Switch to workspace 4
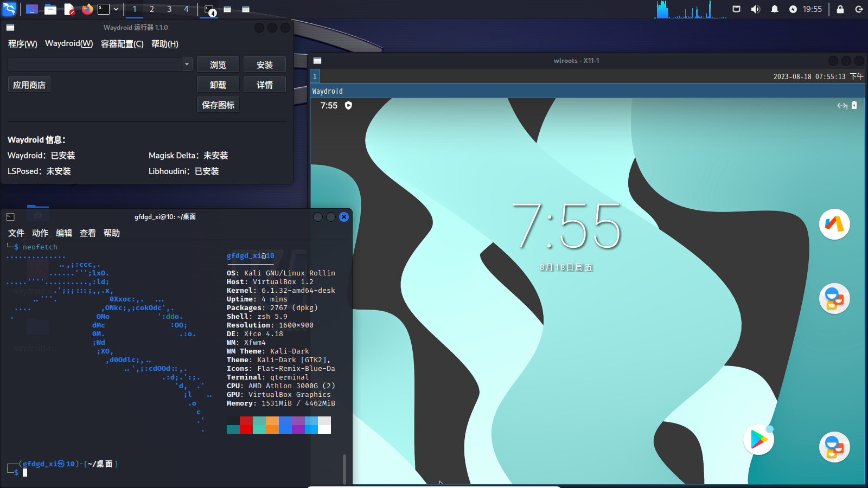 [x=186, y=9]
